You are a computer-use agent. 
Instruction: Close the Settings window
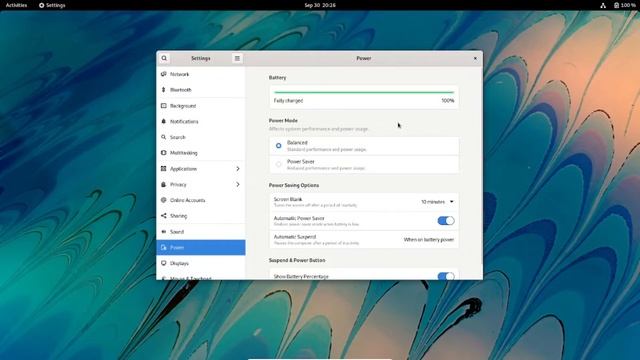click(475, 58)
